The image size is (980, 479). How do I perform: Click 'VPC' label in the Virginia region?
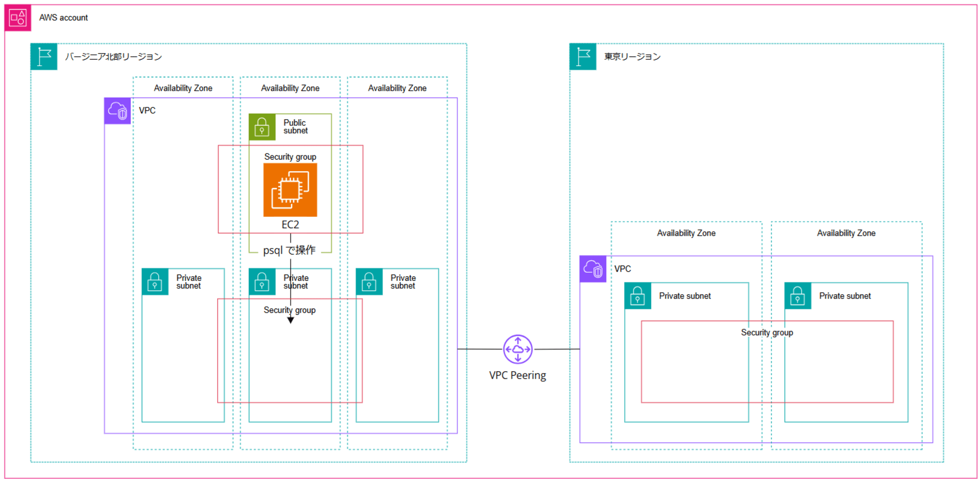point(147,110)
